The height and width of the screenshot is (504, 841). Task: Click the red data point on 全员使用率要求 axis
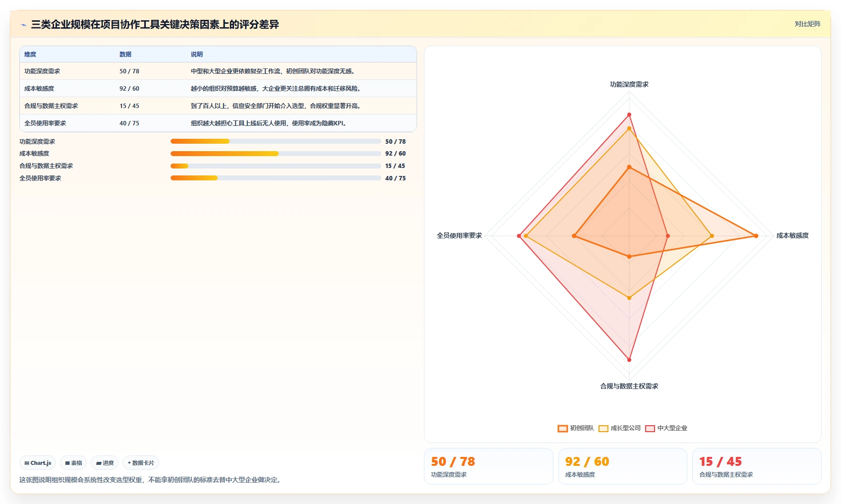coord(519,236)
